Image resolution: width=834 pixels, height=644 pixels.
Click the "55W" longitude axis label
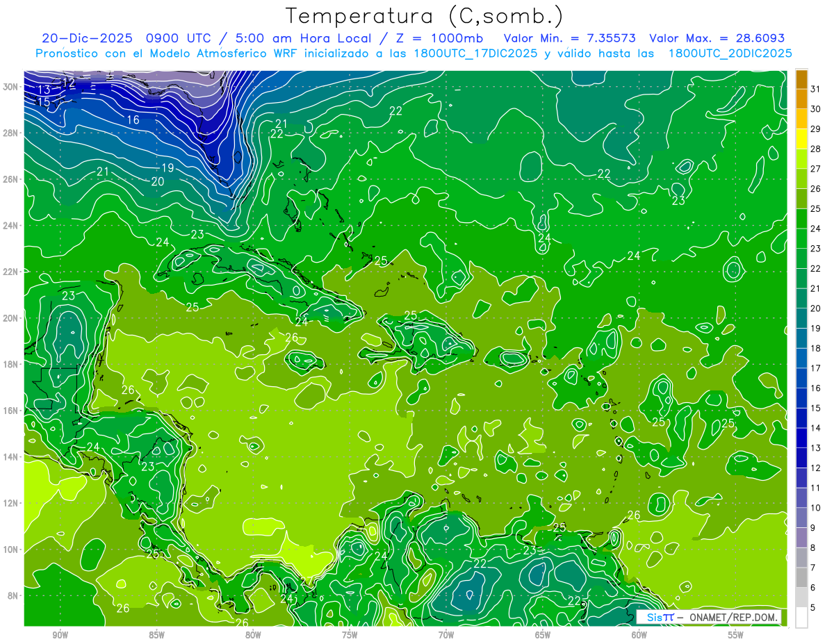click(x=736, y=635)
